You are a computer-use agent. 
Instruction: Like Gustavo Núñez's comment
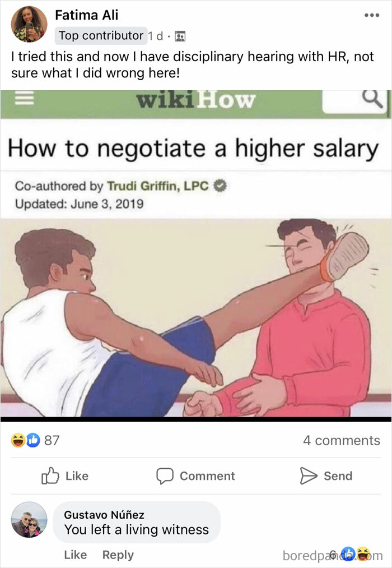click(75, 555)
